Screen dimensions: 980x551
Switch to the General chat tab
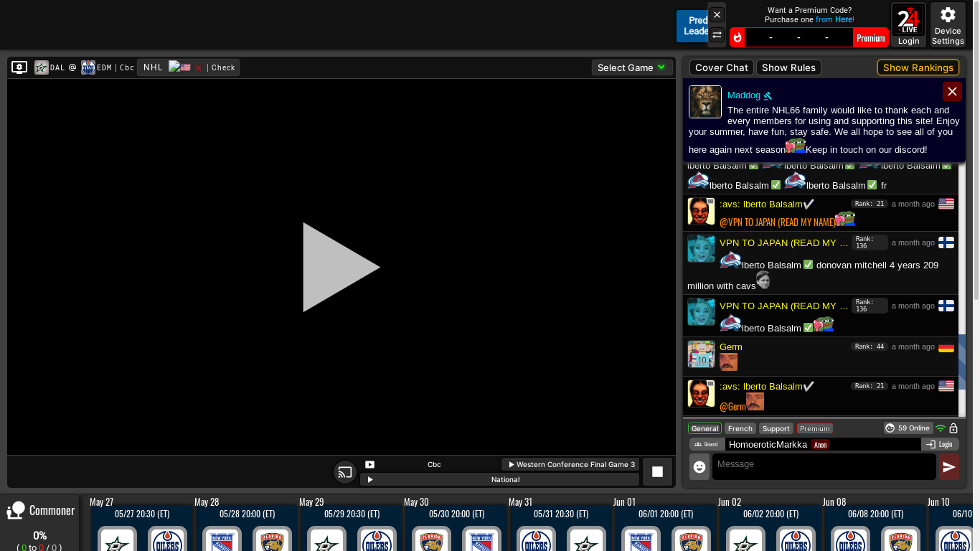[x=705, y=428]
